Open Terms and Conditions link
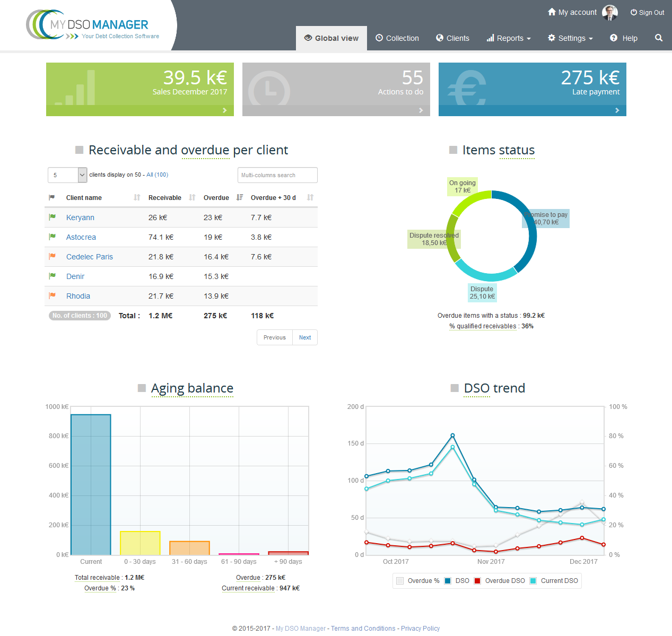This screenshot has height=636, width=672. 363,629
